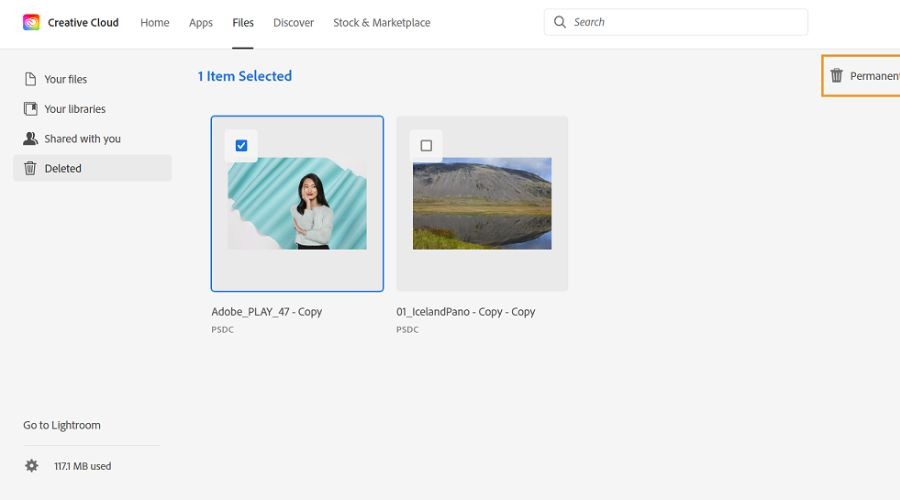
Task: Open the Stock & Marketplace tab
Action: 382,23
